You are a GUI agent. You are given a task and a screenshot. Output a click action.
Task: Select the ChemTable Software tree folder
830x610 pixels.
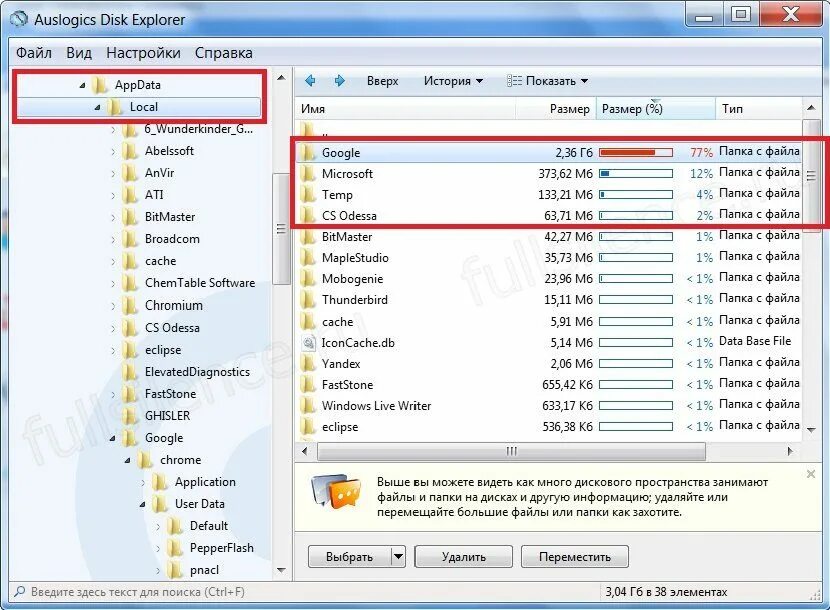pos(200,283)
